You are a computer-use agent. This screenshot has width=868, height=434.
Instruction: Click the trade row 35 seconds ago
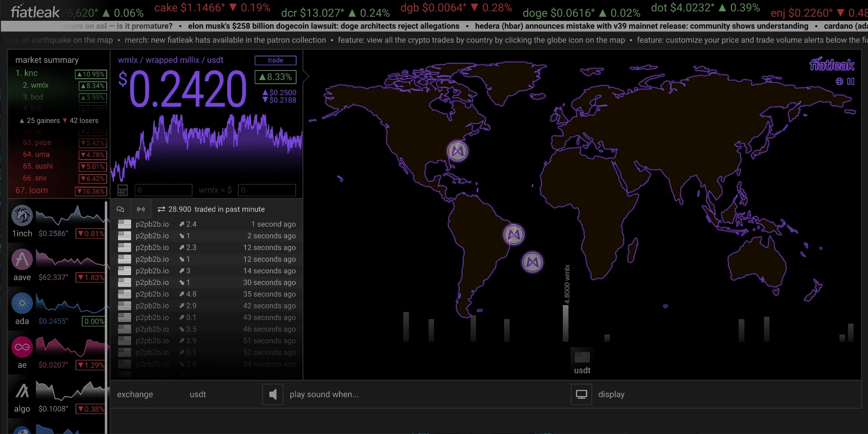pyautogui.click(x=207, y=294)
